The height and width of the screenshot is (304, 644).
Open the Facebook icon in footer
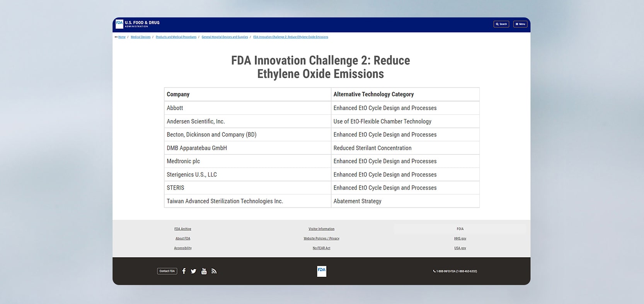click(184, 271)
